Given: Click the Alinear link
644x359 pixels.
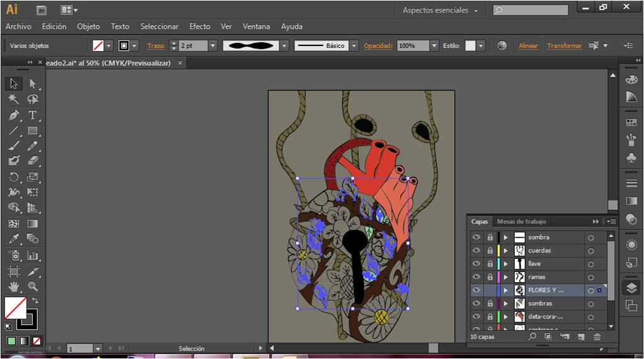Looking at the screenshot, I should tap(528, 46).
